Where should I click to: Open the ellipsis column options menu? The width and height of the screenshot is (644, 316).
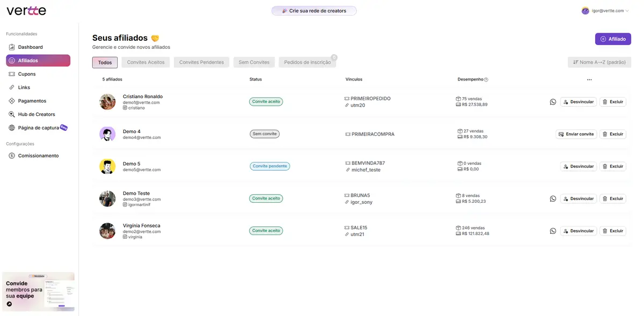589,79
